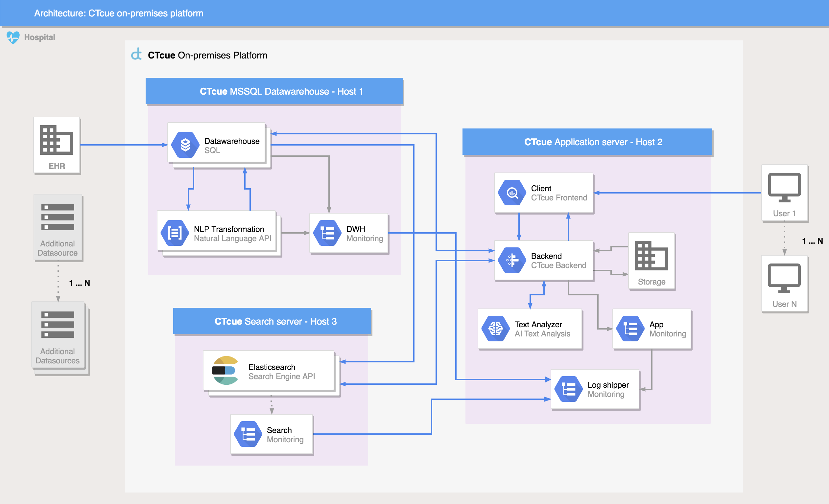The image size is (829, 504).
Task: Click '1 ... N' beside datasources
Action: 80,283
